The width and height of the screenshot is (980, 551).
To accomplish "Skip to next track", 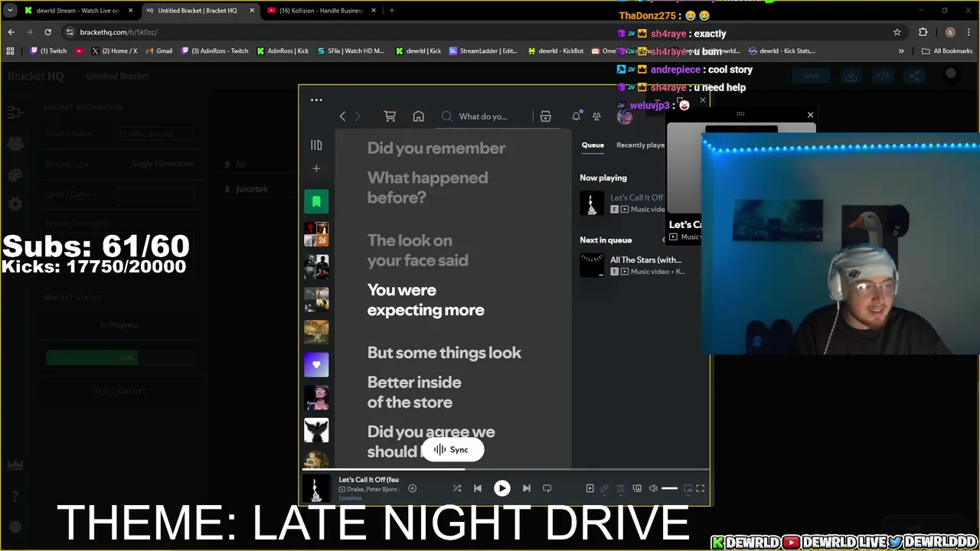I will pos(526,488).
